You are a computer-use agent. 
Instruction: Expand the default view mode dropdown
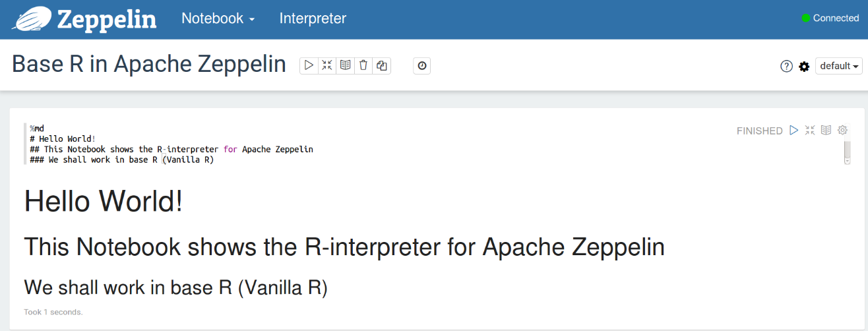click(x=839, y=66)
